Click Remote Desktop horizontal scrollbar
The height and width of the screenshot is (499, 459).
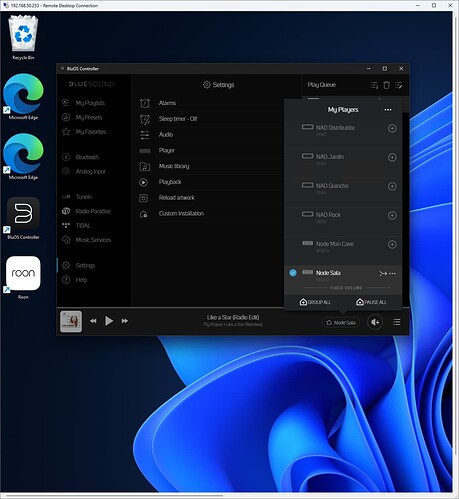click(113, 495)
